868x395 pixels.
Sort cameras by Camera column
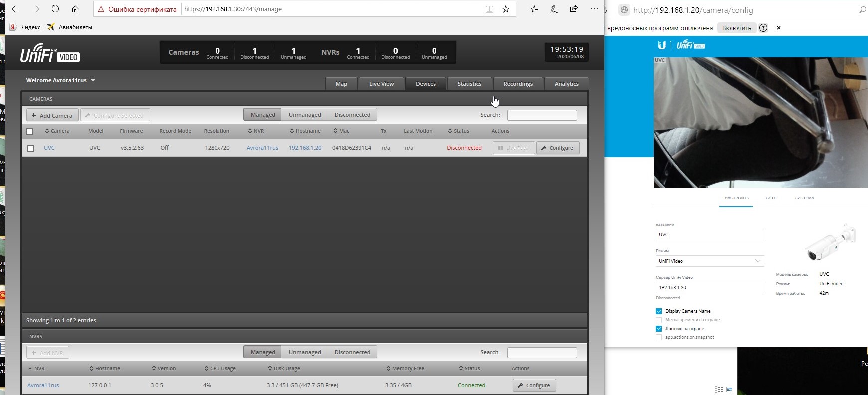57,131
